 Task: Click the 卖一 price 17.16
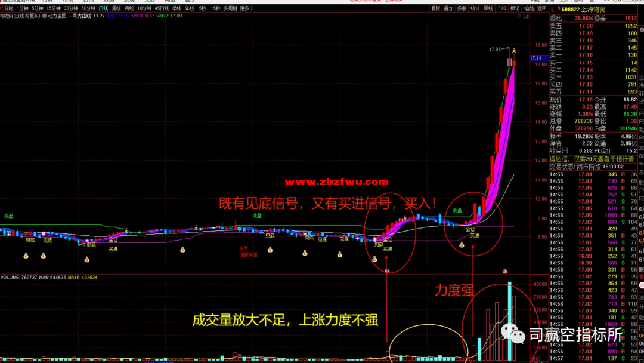[x=586, y=55]
